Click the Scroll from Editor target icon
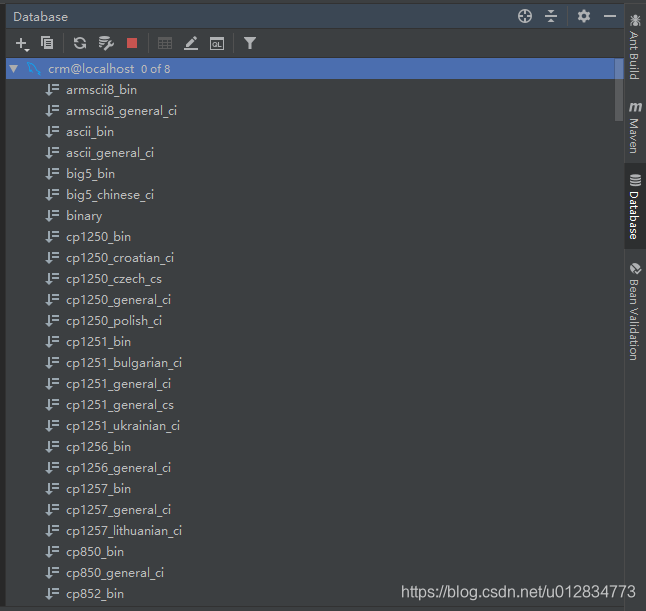646x611 pixels. point(525,16)
